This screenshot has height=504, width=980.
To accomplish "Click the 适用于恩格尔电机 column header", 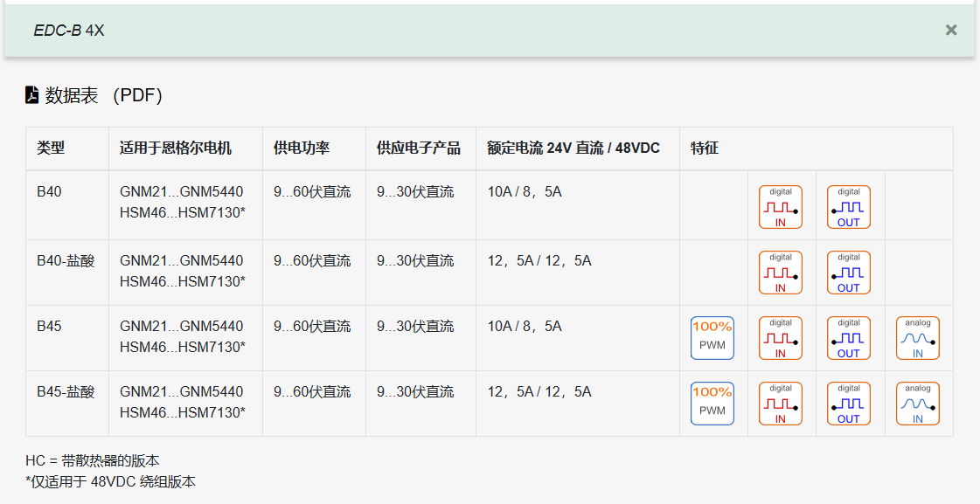I will tap(176, 148).
